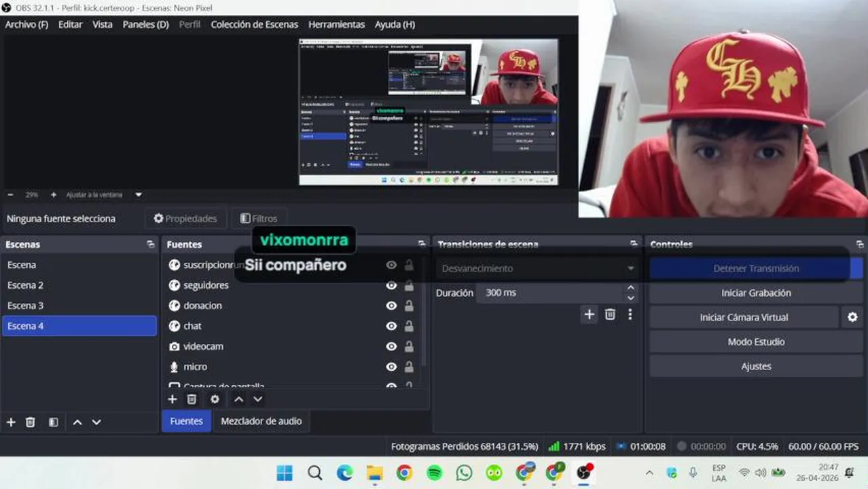
Task: Switch to the Fuentes tab
Action: (186, 421)
